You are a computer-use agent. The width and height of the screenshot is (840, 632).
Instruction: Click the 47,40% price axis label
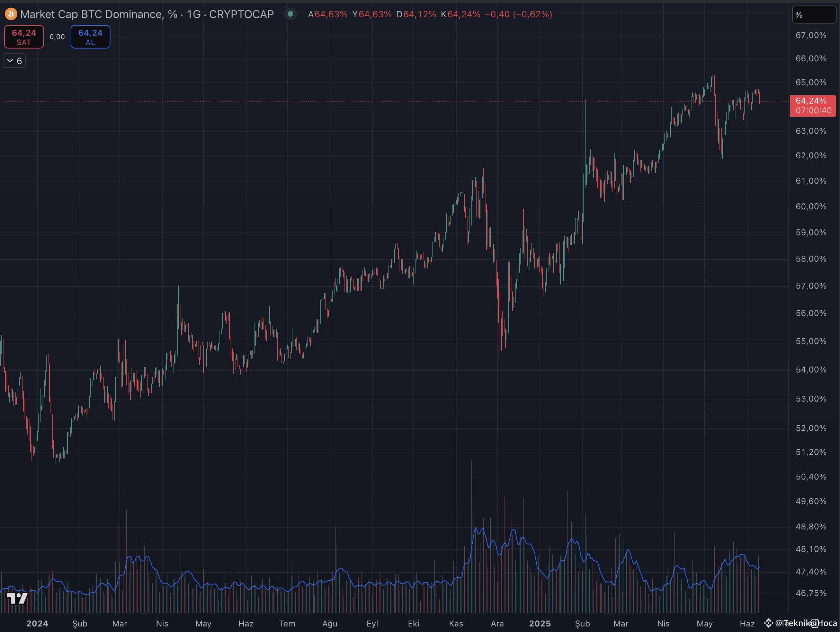click(811, 572)
